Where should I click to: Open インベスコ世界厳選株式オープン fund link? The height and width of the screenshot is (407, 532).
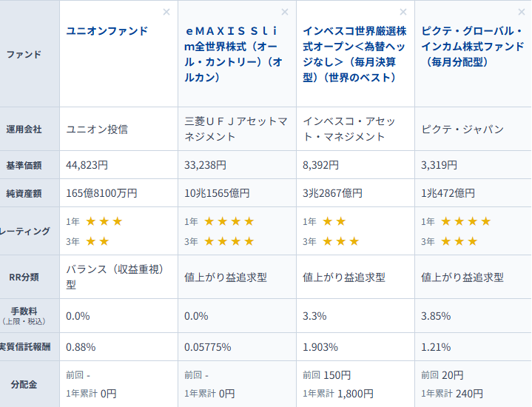[354, 54]
